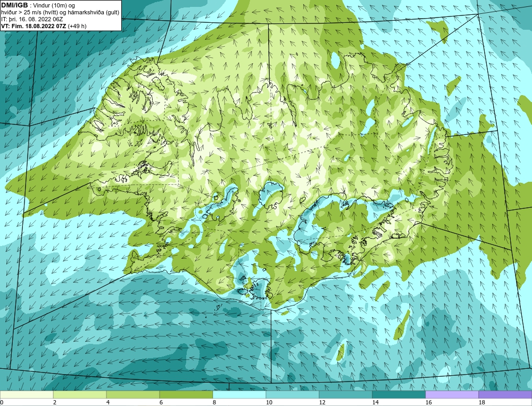
Task: Click the legend scale label '10'
Action: click(269, 402)
